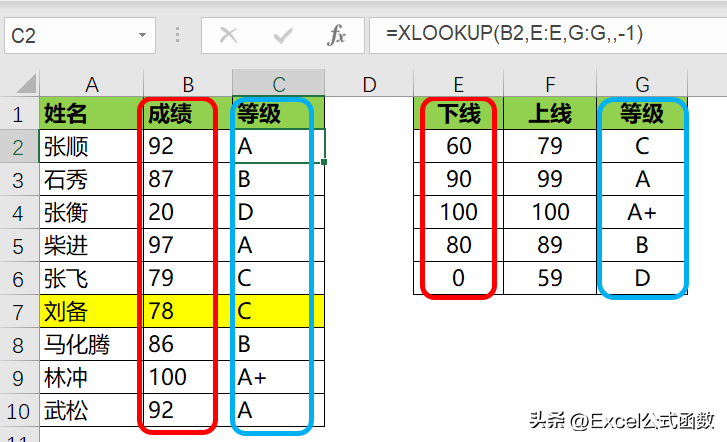Screen dimensions: 727x442
Task: Select the cell containing 武松
Action: [x=91, y=410]
